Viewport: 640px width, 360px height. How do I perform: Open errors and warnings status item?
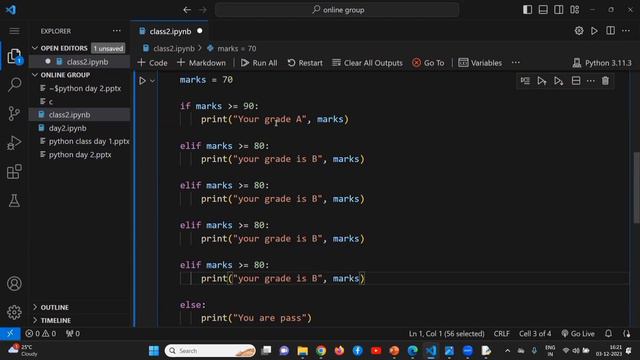[41, 334]
